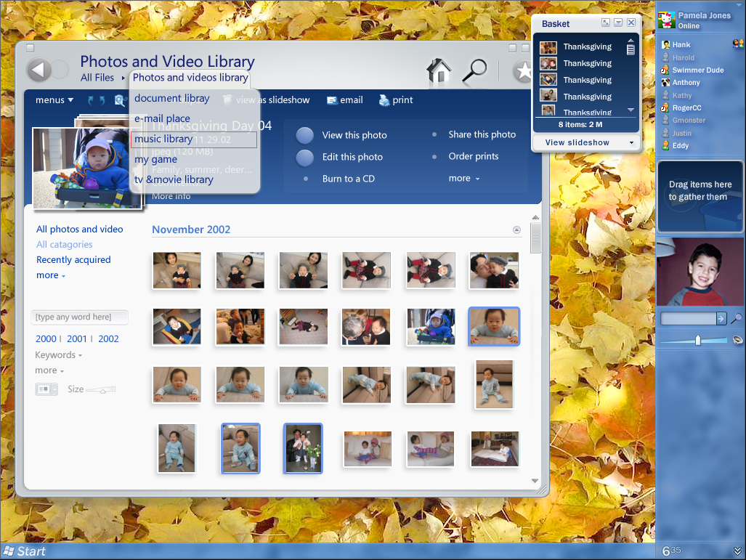Click the sidebar search text box
746x560 pixels.
tap(689, 318)
